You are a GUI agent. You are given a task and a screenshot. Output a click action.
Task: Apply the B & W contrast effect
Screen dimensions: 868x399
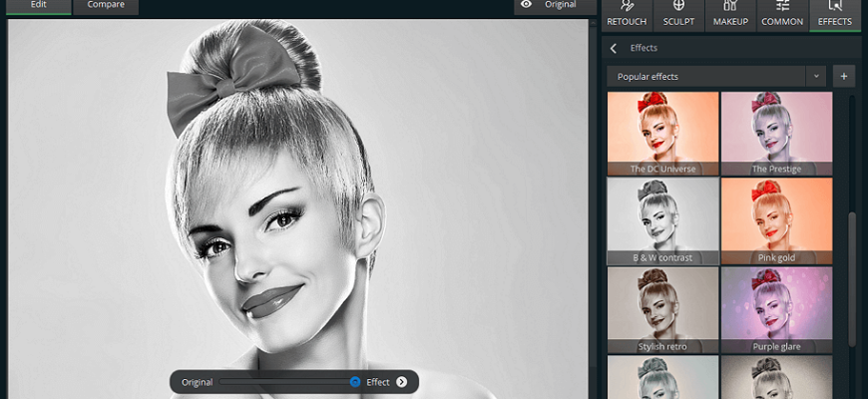tap(662, 220)
